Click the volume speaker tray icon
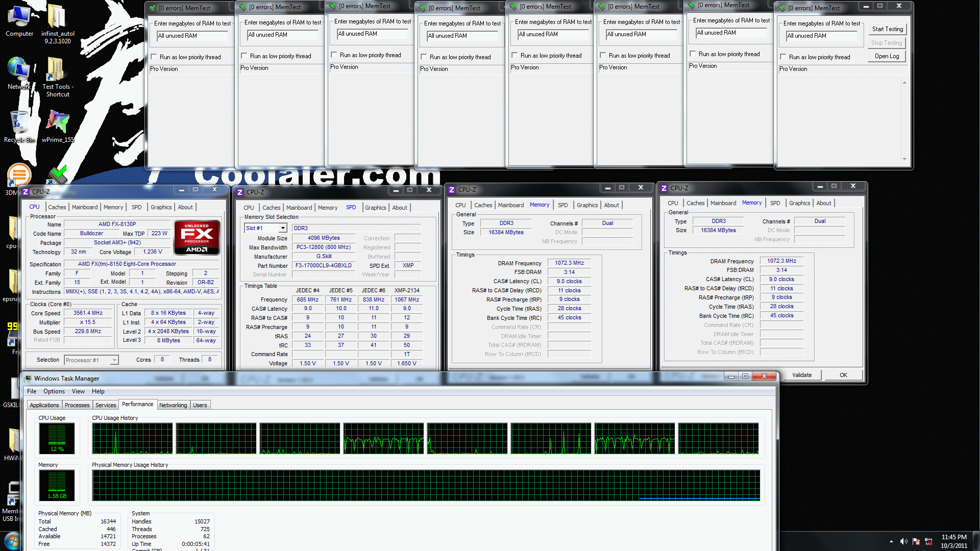The width and height of the screenshot is (980, 551). (903, 541)
